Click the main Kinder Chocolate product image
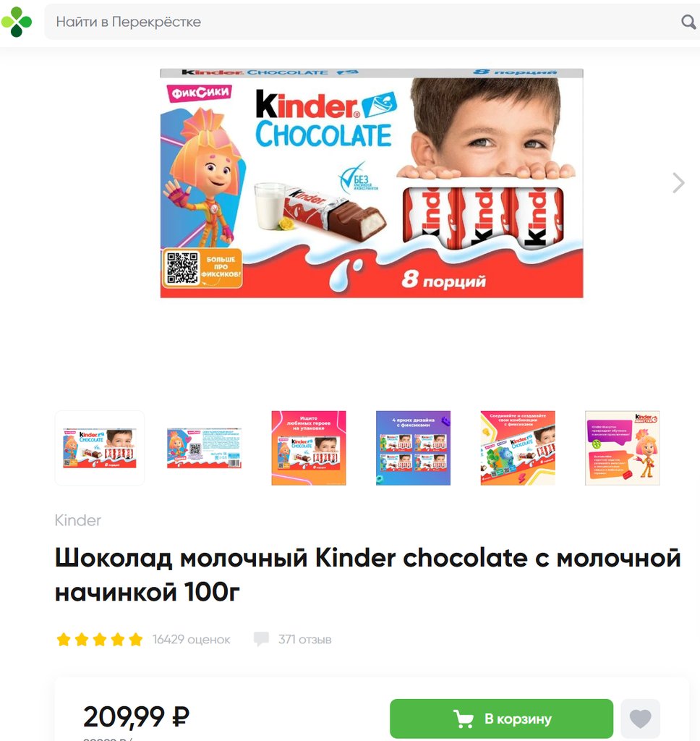This screenshot has width=700, height=741. click(x=372, y=183)
